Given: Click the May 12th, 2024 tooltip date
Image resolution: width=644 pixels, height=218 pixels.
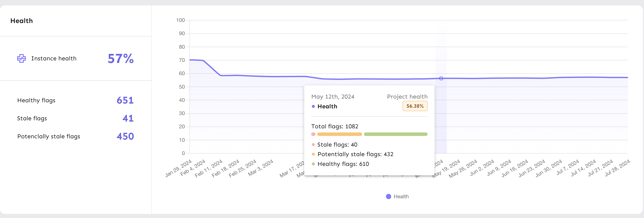Looking at the screenshot, I should [333, 97].
